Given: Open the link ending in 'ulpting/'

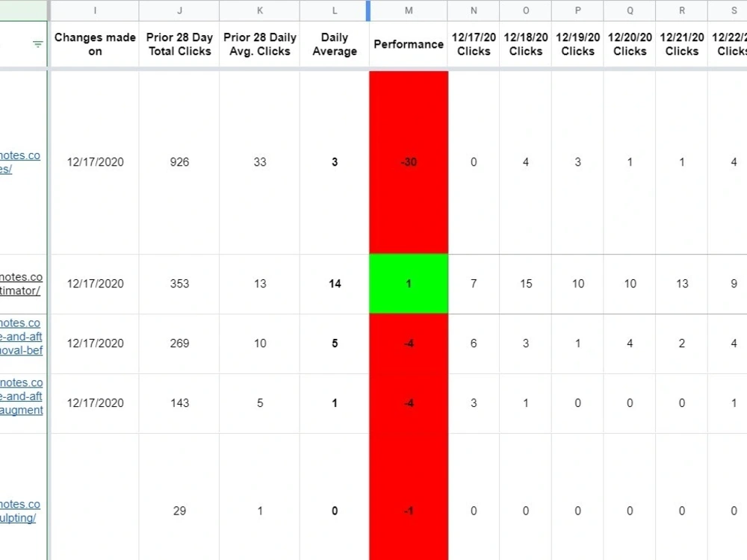Looking at the screenshot, I should pyautogui.click(x=20, y=511).
